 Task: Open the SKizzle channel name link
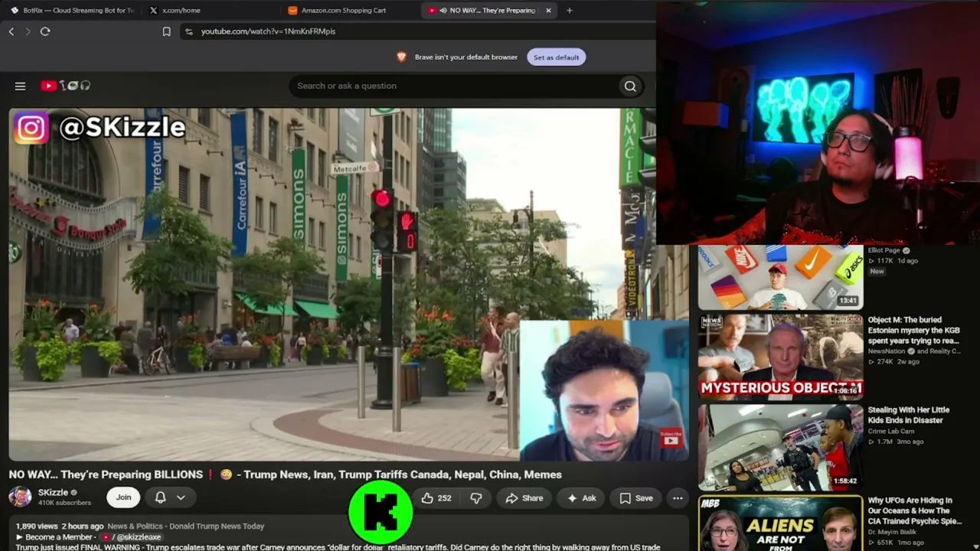pyautogui.click(x=53, y=493)
